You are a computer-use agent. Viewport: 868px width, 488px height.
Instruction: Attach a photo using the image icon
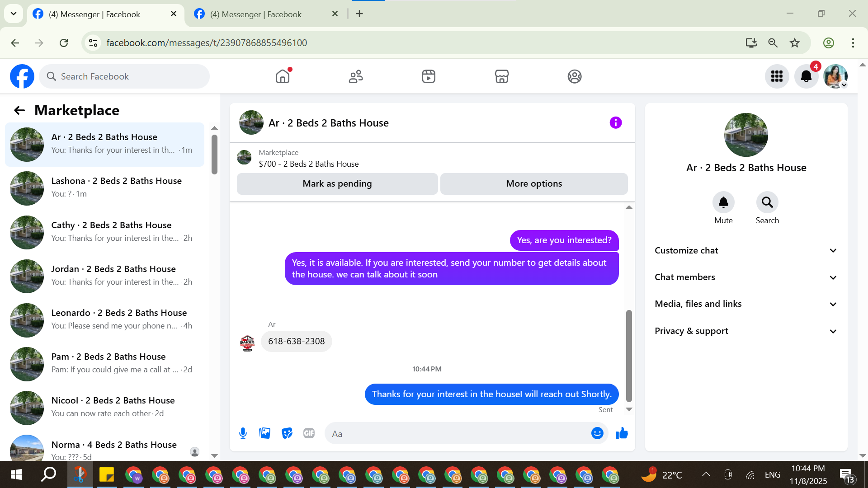coord(264,433)
